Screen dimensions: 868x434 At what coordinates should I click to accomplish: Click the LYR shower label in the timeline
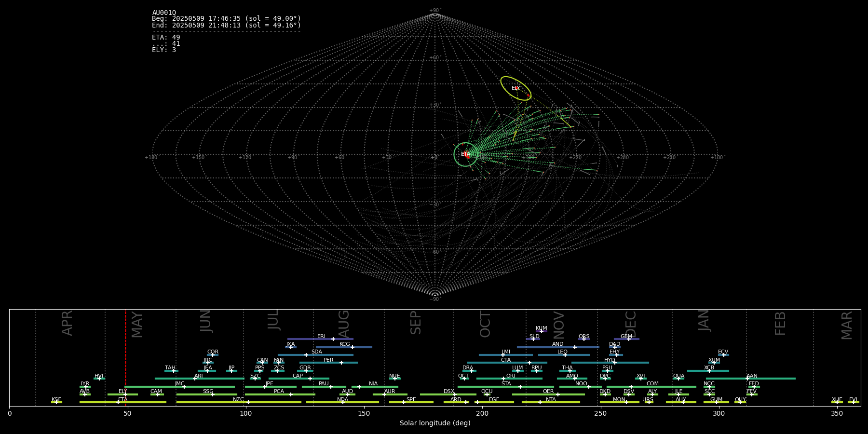click(85, 384)
